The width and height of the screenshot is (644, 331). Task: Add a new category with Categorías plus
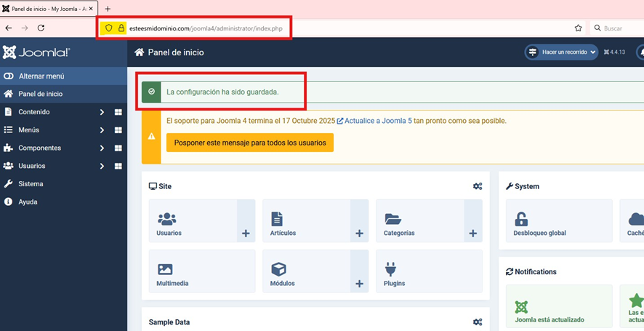pyautogui.click(x=473, y=221)
